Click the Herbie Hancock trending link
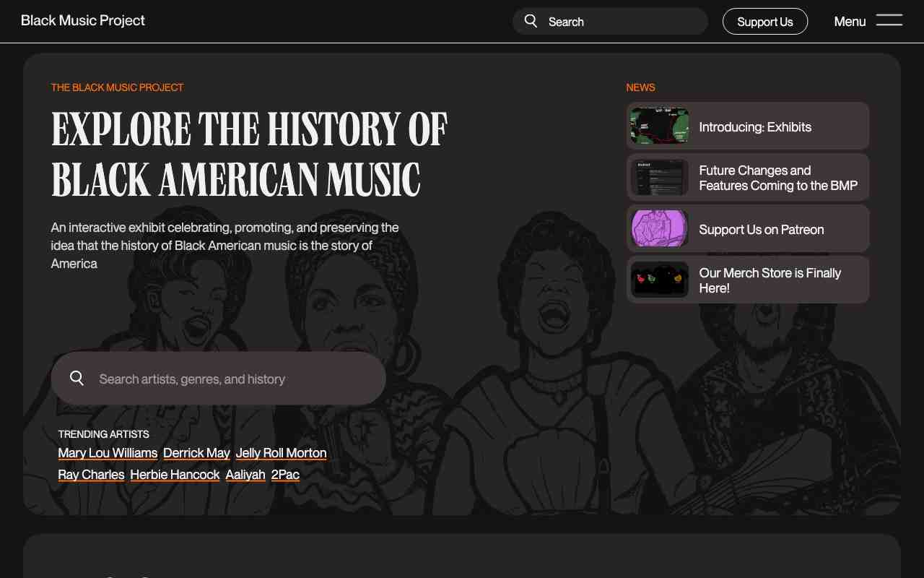924x578 pixels. point(175,475)
